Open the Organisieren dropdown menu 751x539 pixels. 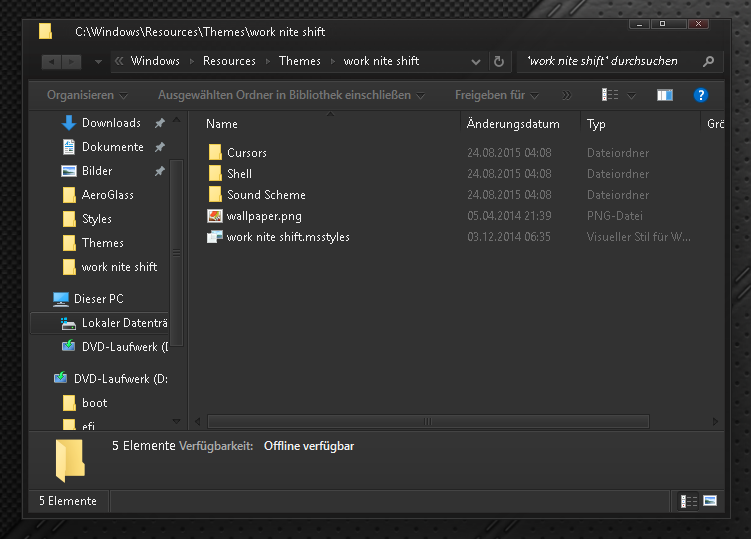tap(87, 96)
